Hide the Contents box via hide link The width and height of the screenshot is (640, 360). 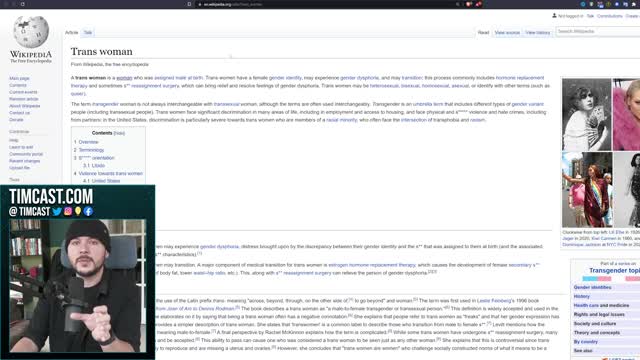pyautogui.click(x=119, y=133)
